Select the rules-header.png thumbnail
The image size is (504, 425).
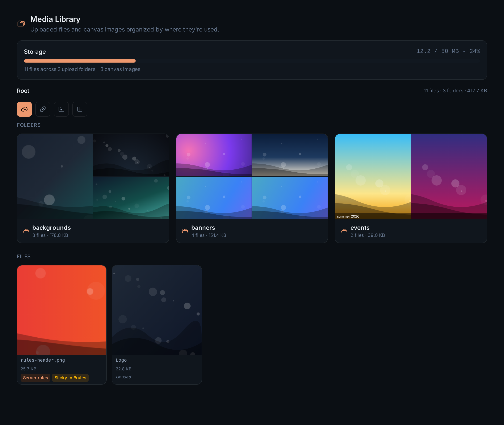pos(62,310)
